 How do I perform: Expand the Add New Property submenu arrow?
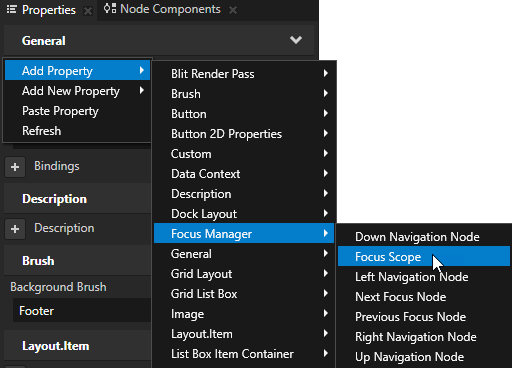click(142, 90)
